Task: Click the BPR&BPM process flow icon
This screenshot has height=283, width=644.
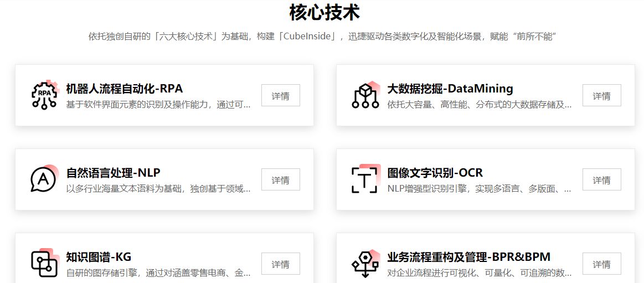Action: point(365,263)
